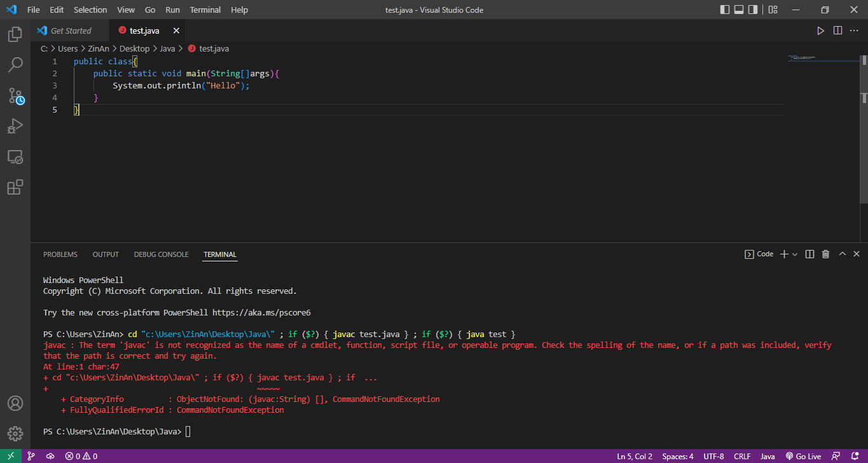Open the Run menu
This screenshot has height=463, width=868.
point(172,10)
